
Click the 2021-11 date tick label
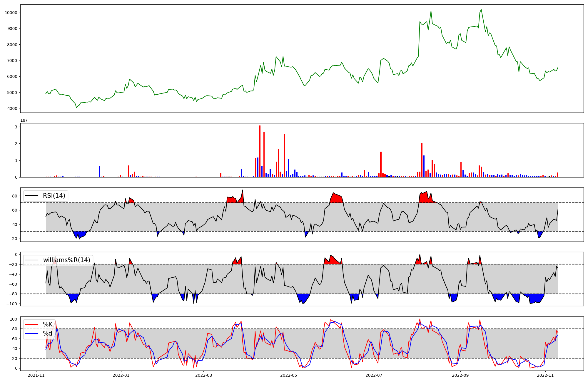tap(36, 375)
